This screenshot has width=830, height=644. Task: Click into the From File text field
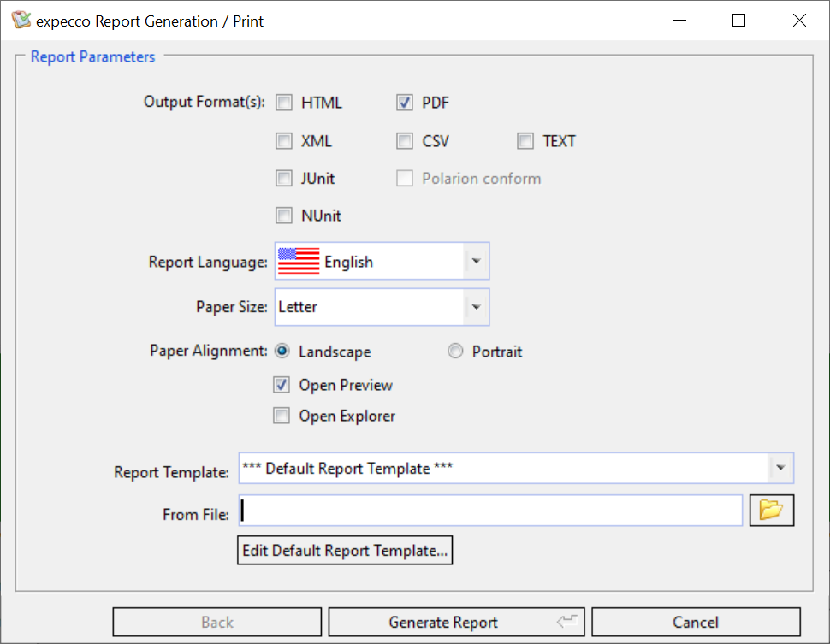point(490,511)
